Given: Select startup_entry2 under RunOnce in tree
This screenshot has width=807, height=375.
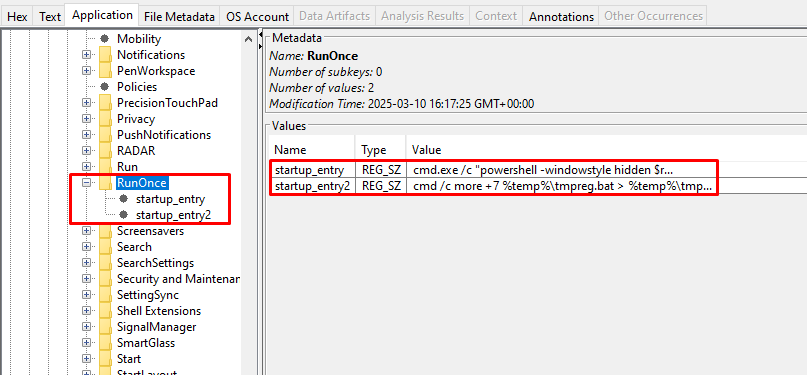Looking at the screenshot, I should coord(173,215).
